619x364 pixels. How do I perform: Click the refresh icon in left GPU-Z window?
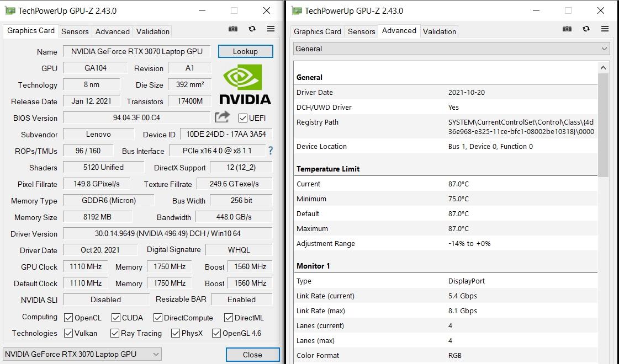252,29
